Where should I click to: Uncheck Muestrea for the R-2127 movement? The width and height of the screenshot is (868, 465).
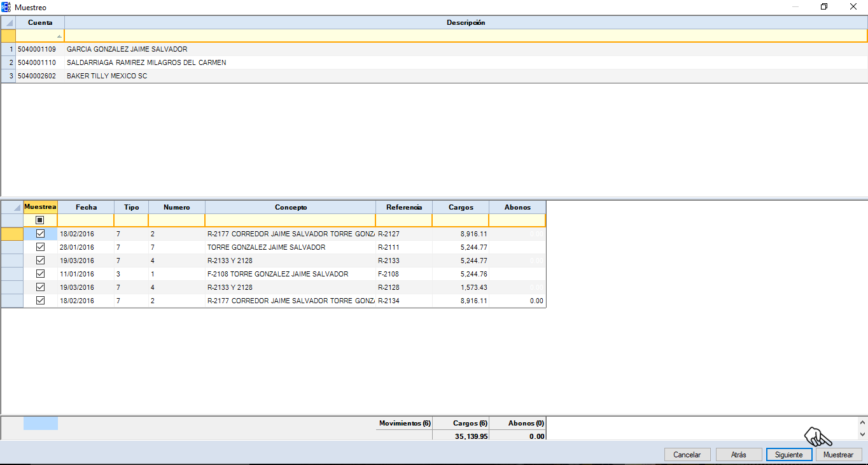[x=40, y=234]
